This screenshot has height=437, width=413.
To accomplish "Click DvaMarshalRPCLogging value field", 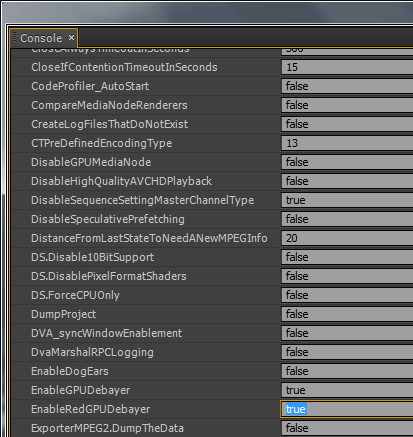I will click(347, 352).
